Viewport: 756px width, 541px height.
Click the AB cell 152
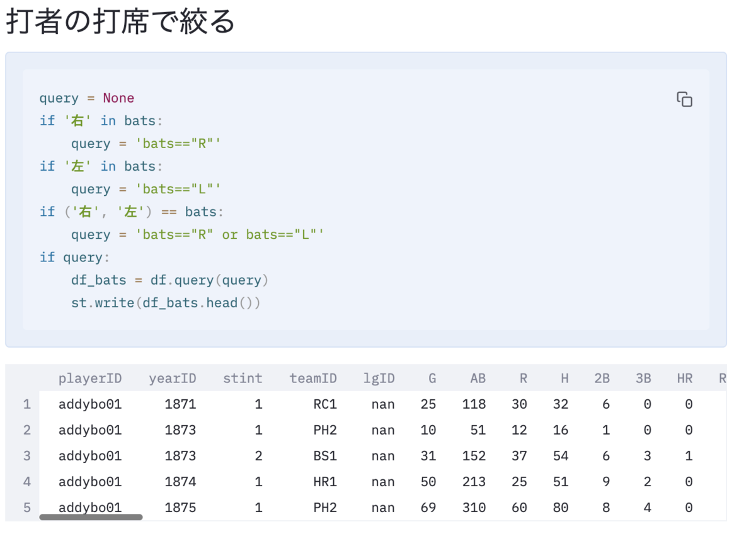[x=474, y=456]
